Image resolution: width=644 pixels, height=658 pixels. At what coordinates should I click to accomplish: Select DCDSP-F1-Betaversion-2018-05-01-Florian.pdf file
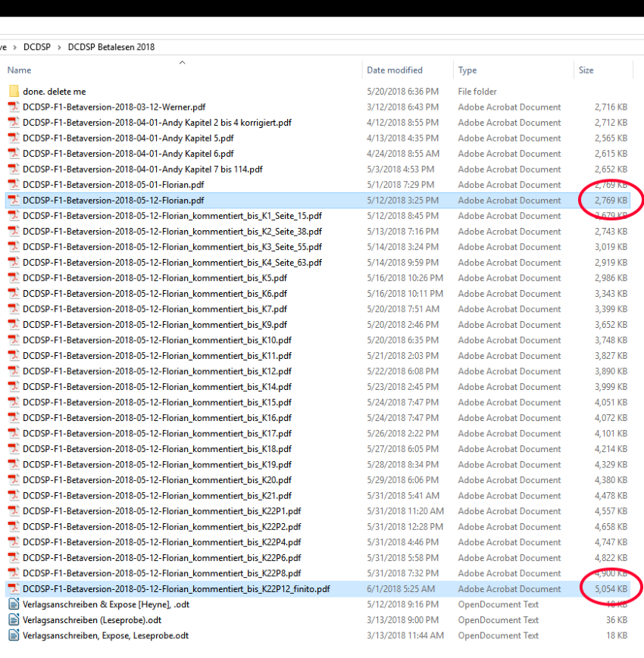coord(113,185)
